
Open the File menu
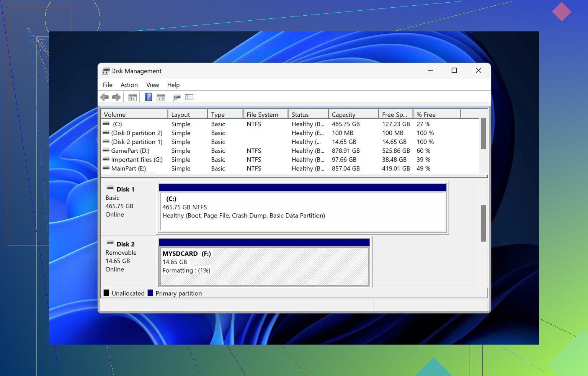(x=108, y=85)
